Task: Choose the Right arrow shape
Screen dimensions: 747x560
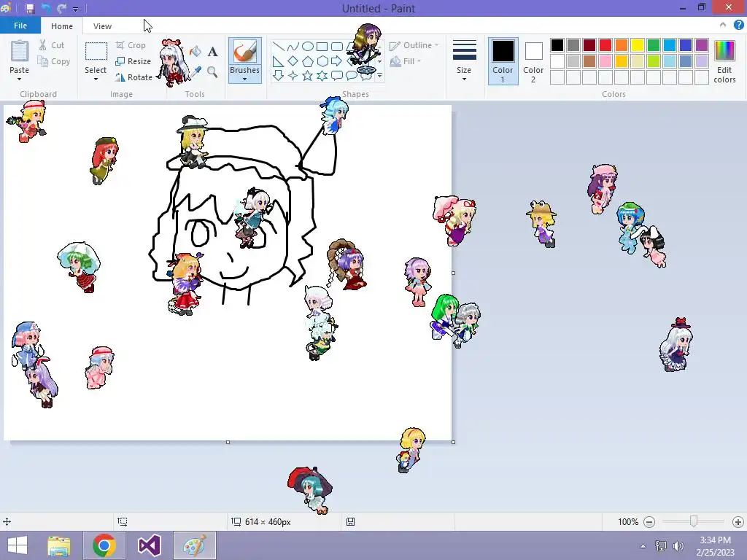Action: pyautogui.click(x=337, y=61)
